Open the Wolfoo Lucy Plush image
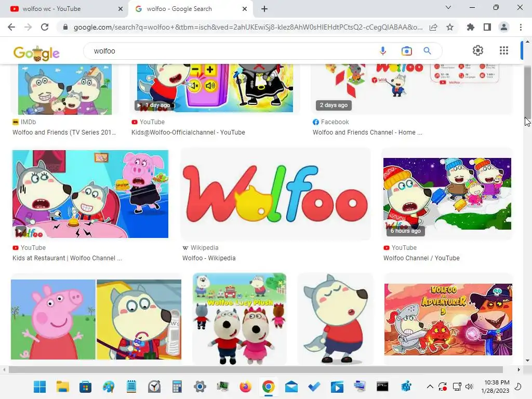Image resolution: width=532 pixels, height=399 pixels. 240,318
